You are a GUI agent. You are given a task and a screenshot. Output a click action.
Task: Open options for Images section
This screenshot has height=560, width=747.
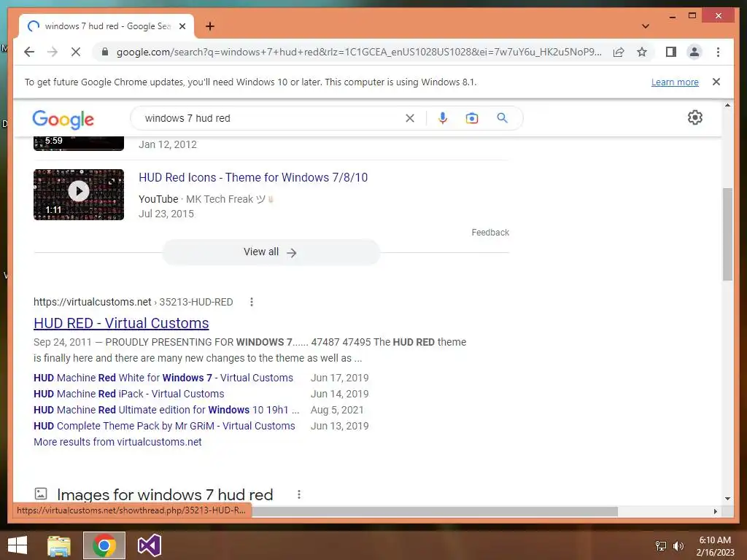coord(298,494)
